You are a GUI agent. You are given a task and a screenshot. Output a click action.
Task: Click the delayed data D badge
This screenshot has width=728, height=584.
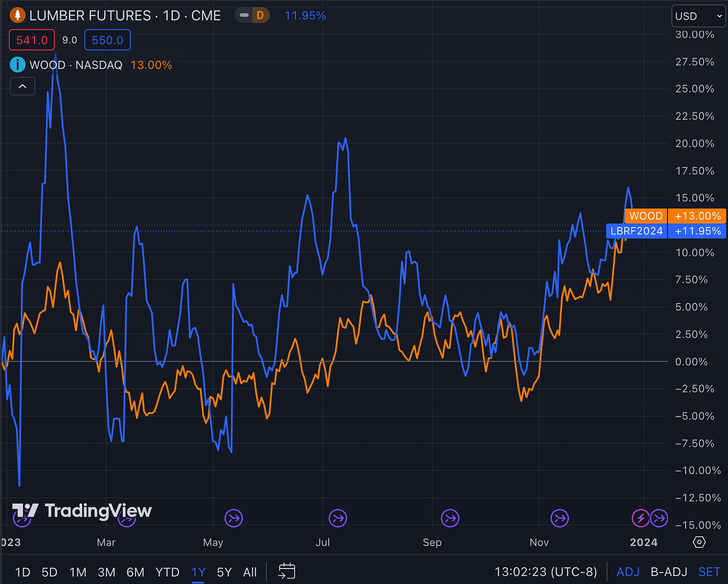pyautogui.click(x=260, y=15)
